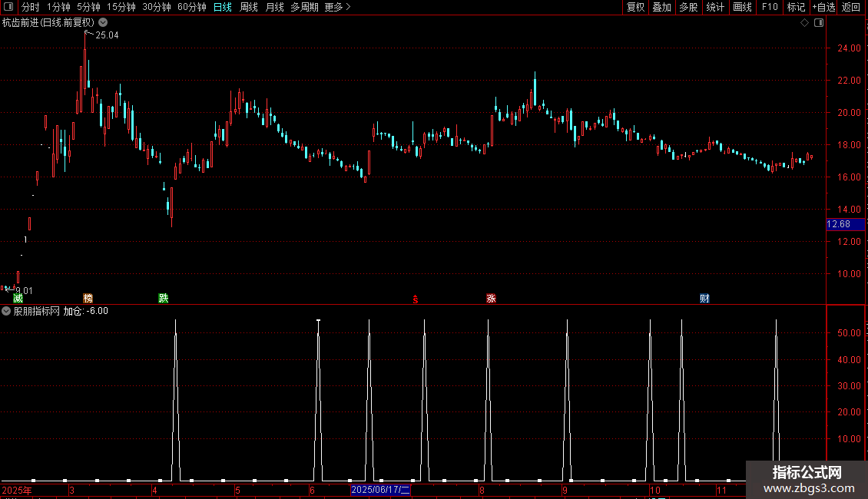868x499 pixels.
Task: Click the 多股 multi-stock button
Action: 689,7
